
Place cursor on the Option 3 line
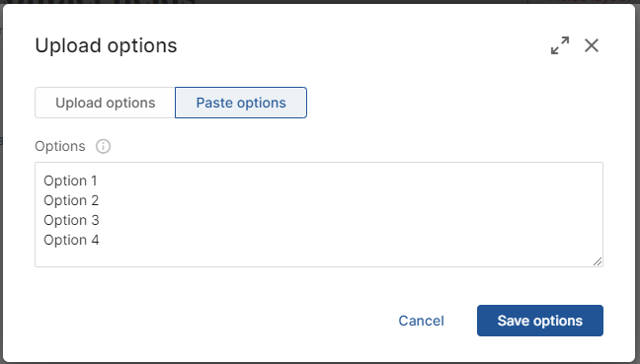tap(71, 220)
